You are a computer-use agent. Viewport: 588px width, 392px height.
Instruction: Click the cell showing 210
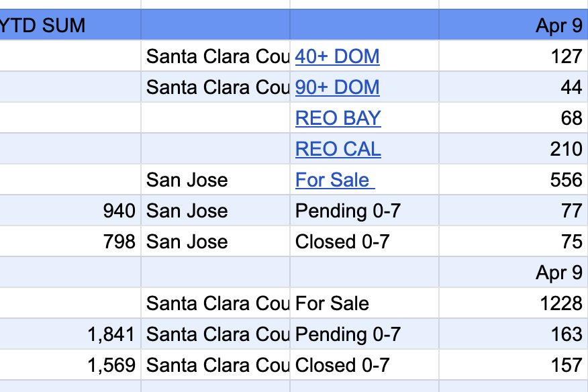coord(513,148)
